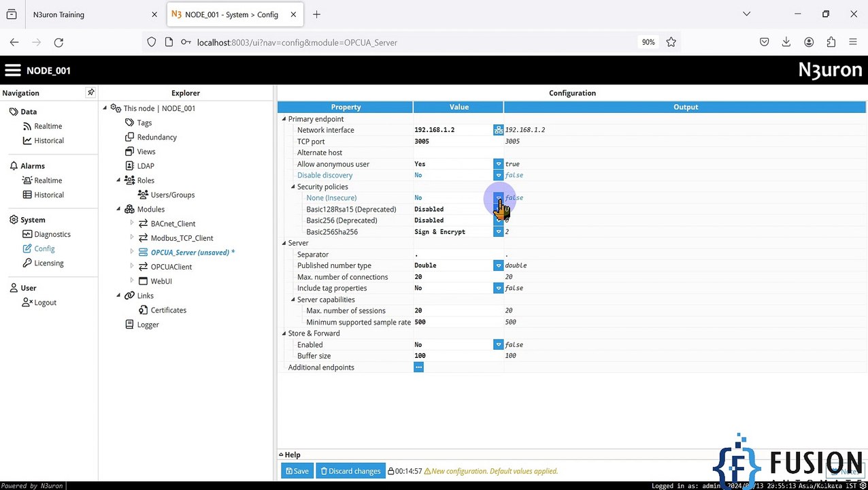Screen dimensions: 868x490
Task: Discard changes to configuration
Action: pyautogui.click(x=350, y=471)
